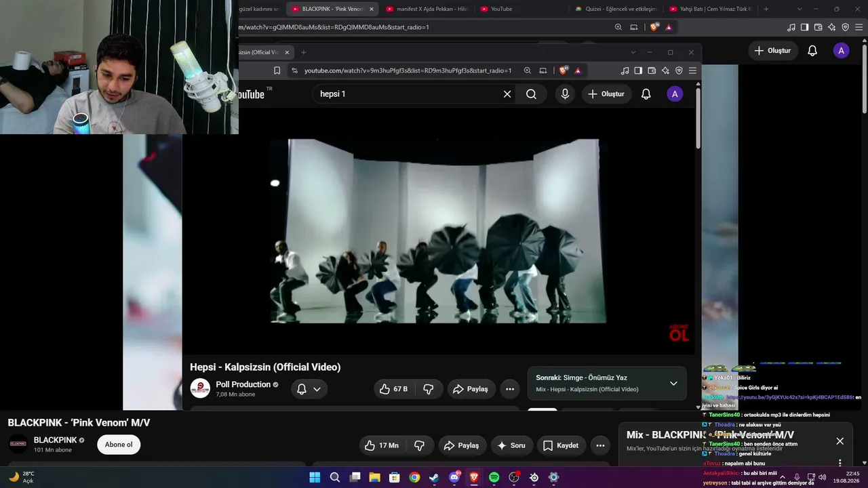This screenshot has width=868, height=488.
Task: Click the zoom magnifier in back window address bar
Action: pos(618,27)
